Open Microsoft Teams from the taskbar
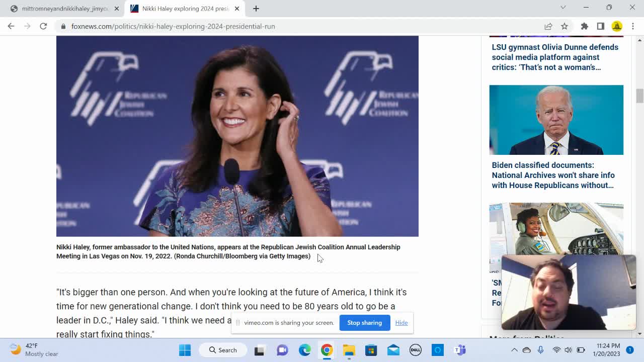 tap(460, 350)
